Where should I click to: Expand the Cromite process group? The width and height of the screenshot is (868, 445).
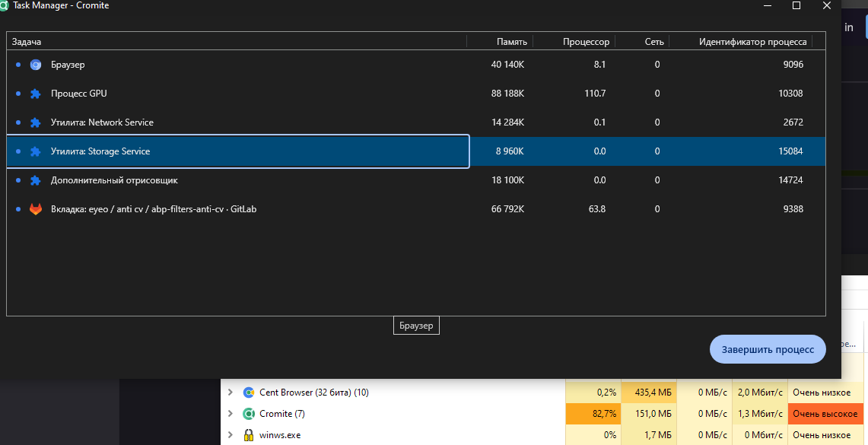[x=231, y=414]
